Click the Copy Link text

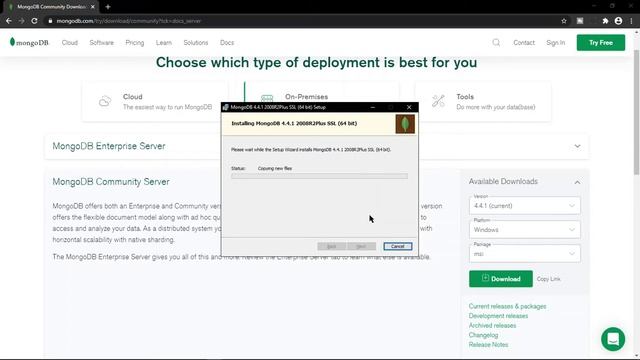pyautogui.click(x=548, y=279)
